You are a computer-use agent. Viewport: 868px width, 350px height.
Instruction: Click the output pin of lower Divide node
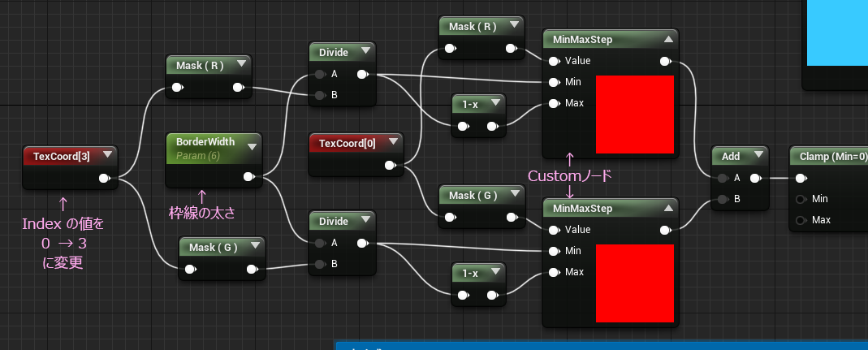click(362, 243)
